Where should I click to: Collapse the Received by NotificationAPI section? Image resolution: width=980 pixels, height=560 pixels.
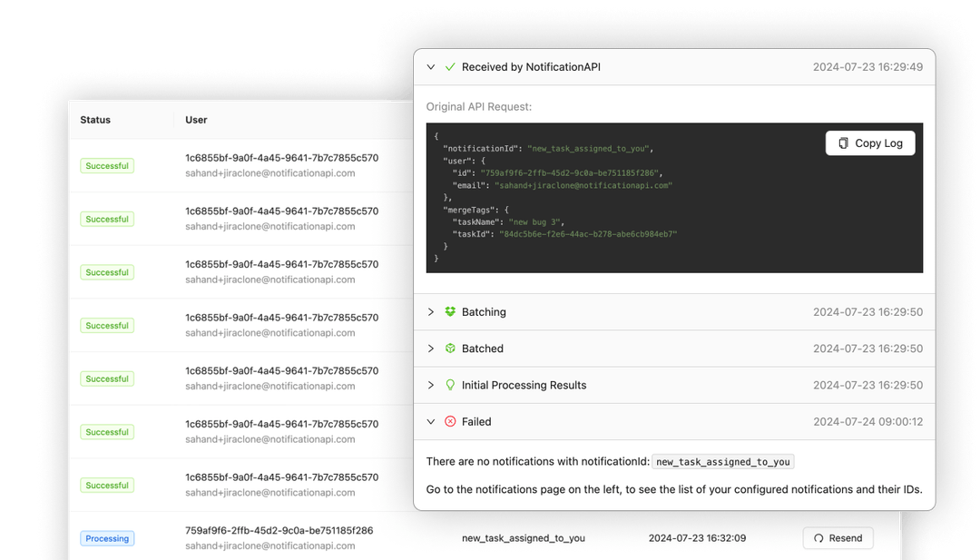pyautogui.click(x=430, y=66)
